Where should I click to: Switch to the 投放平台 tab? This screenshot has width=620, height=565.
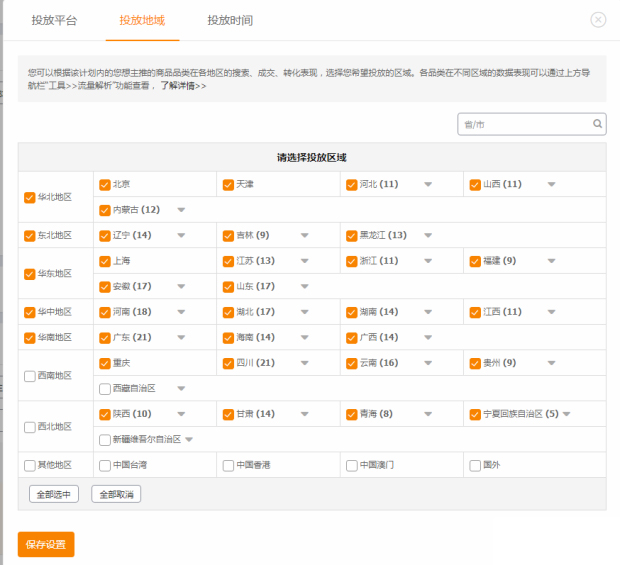[54, 20]
